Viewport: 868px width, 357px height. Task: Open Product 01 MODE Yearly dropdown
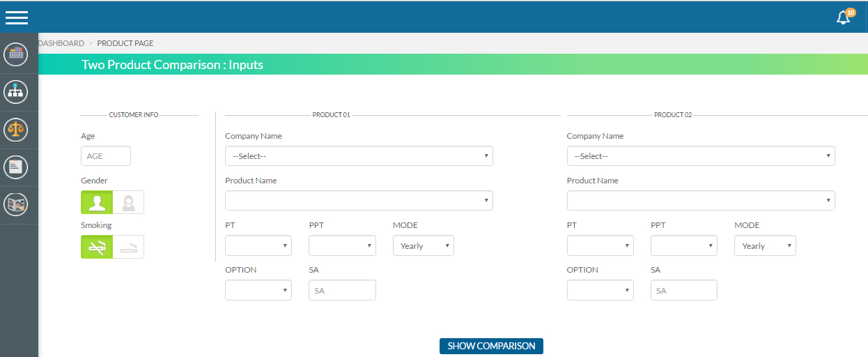click(x=424, y=245)
